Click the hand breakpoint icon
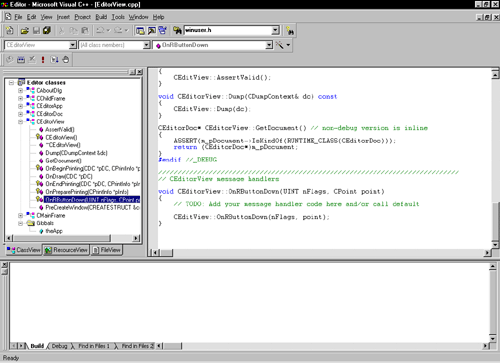This screenshot has width=500, height=363. coord(66,60)
